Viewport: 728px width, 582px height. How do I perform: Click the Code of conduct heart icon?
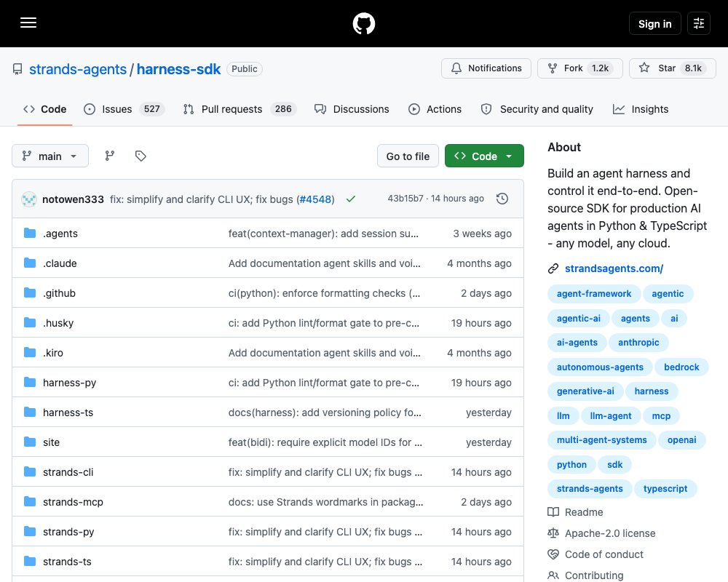click(553, 554)
